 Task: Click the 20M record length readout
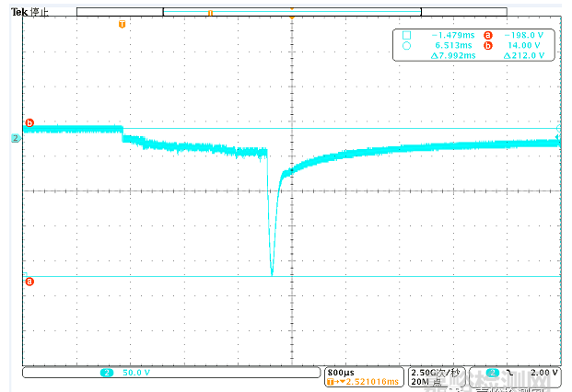pos(426,382)
